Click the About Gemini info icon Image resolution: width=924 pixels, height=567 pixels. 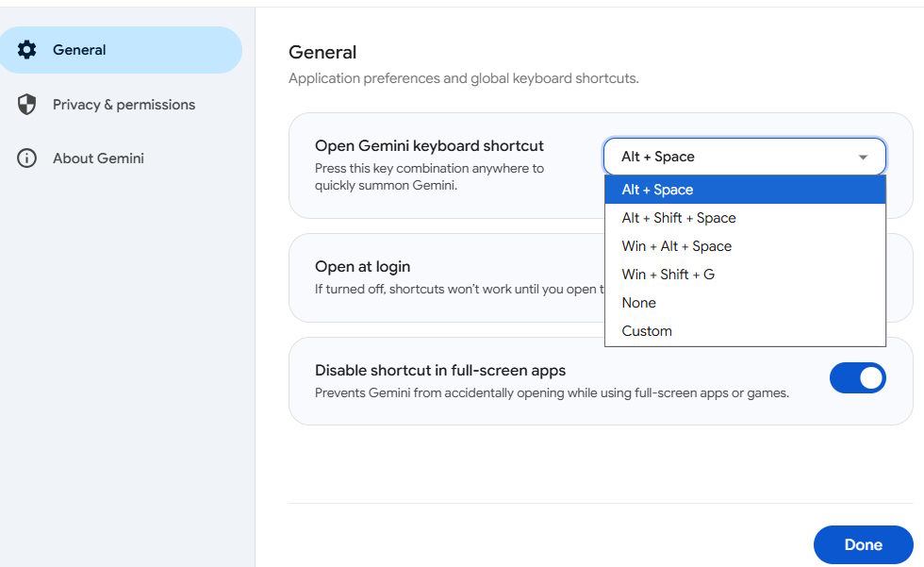click(26, 158)
